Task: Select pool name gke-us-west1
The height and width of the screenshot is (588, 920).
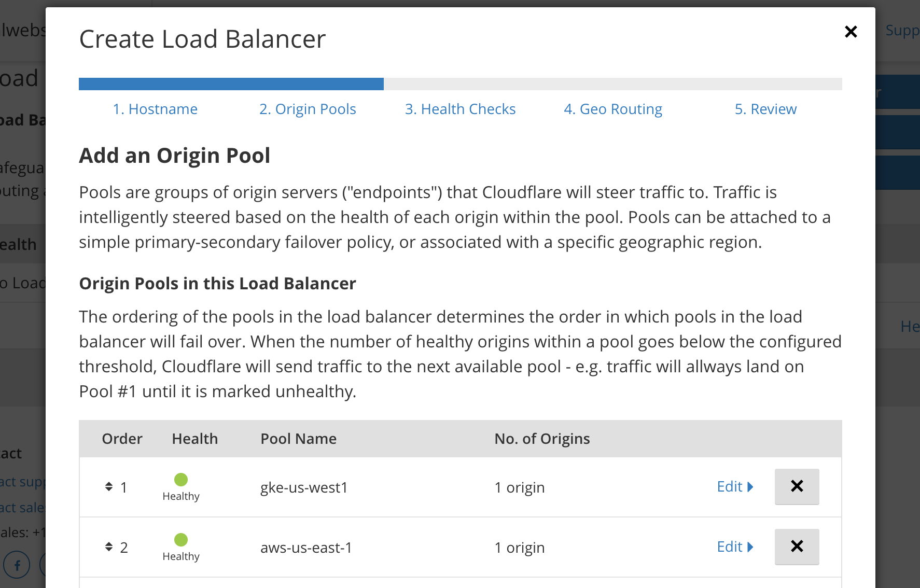Action: pos(304,487)
